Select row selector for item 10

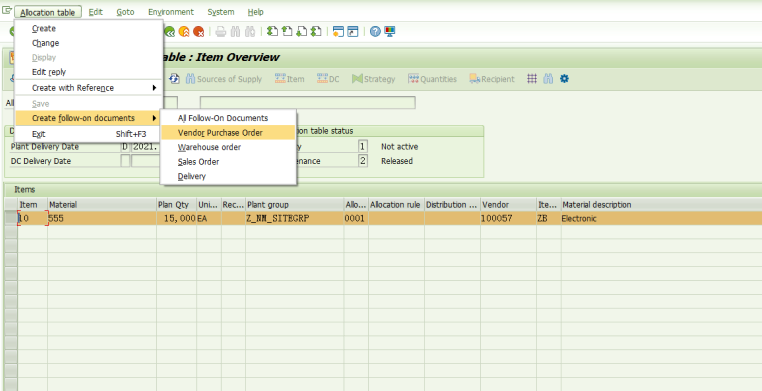coord(11,219)
